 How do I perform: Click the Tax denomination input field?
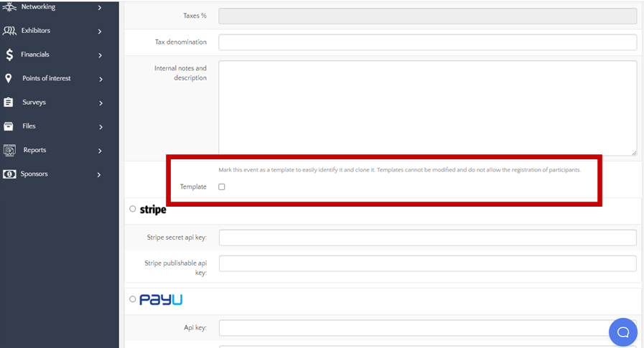427,42
